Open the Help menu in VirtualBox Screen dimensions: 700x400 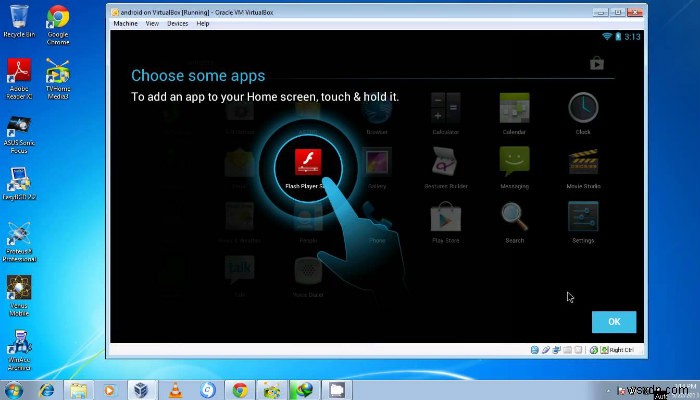coord(203,24)
